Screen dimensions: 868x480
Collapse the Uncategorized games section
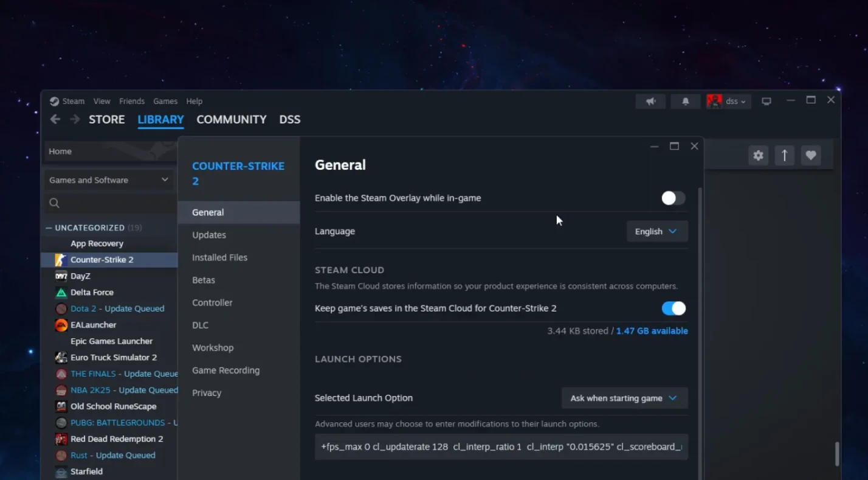pyautogui.click(x=49, y=228)
